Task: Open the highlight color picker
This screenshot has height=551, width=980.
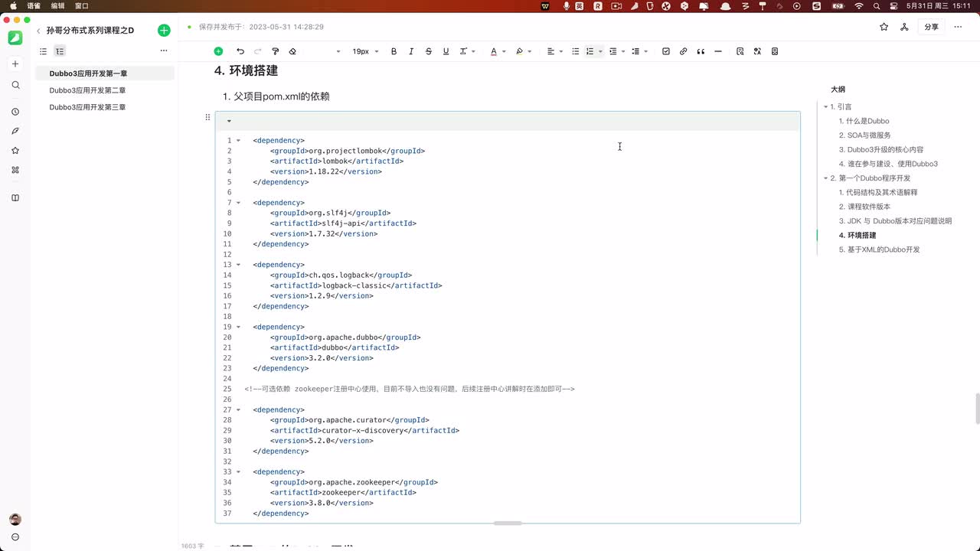Action: [519, 51]
